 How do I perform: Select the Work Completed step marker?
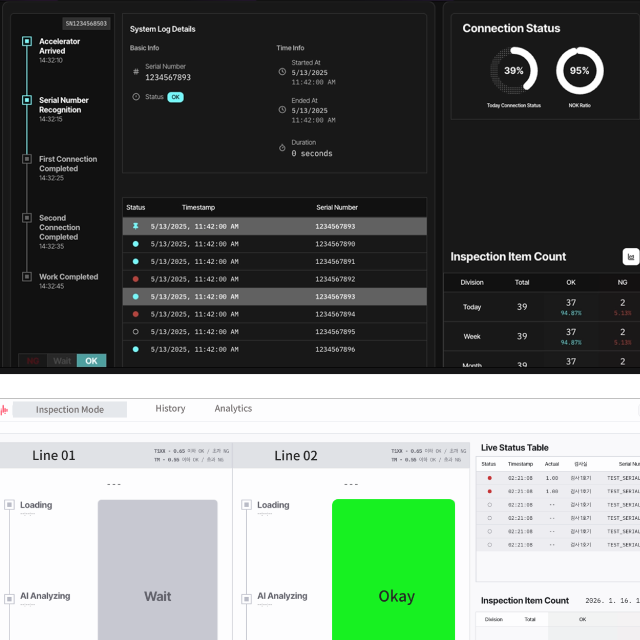point(28,277)
